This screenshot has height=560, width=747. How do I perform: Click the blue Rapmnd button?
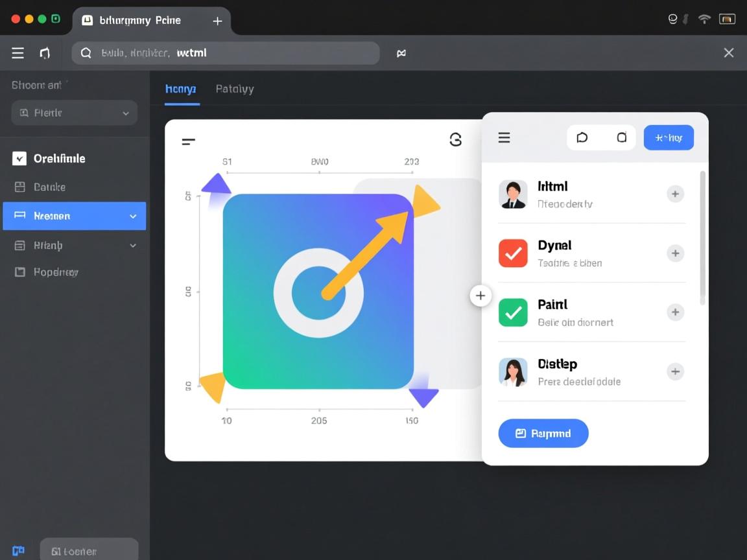click(543, 434)
